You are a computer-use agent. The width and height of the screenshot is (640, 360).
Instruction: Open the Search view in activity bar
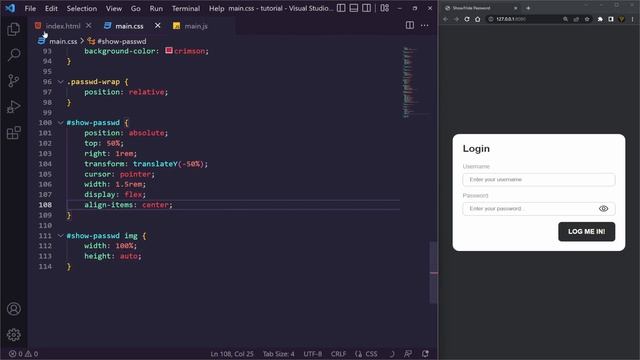(x=13, y=55)
